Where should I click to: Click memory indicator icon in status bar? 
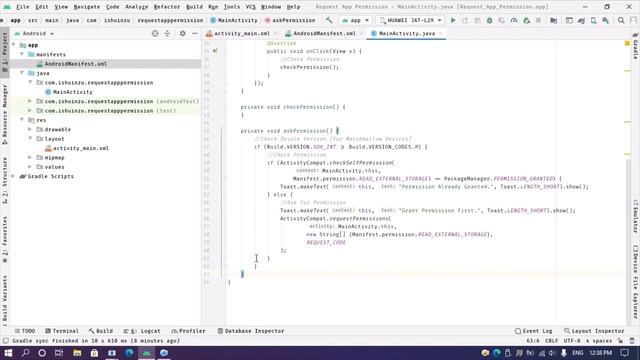632,341
